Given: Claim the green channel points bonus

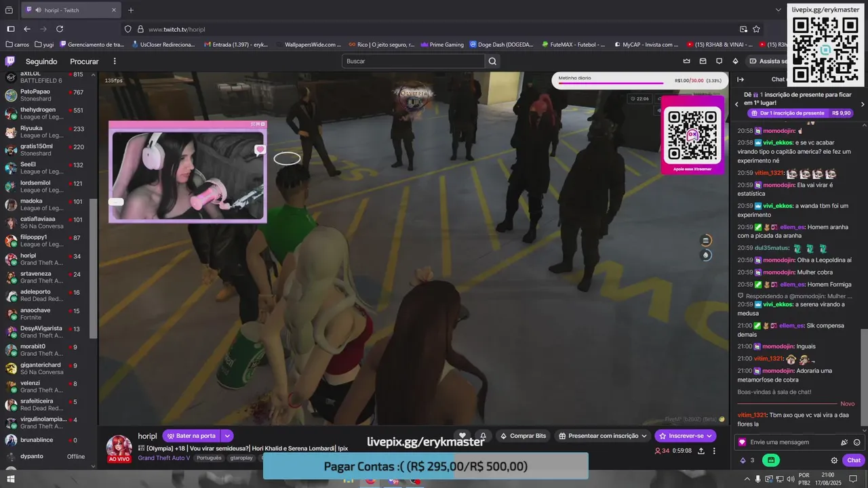Looking at the screenshot, I should 771,460.
